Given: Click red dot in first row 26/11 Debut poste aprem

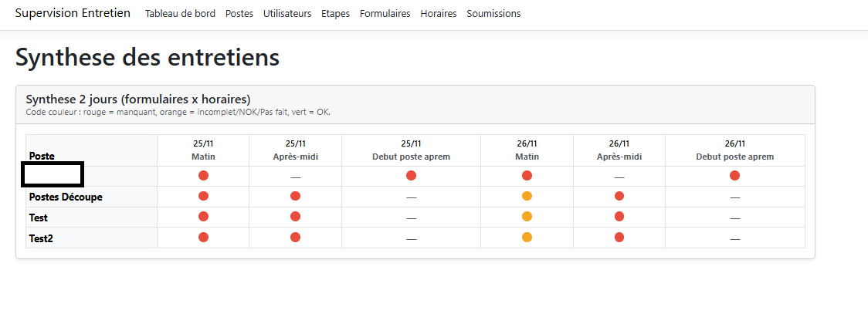Looking at the screenshot, I should tap(734, 176).
